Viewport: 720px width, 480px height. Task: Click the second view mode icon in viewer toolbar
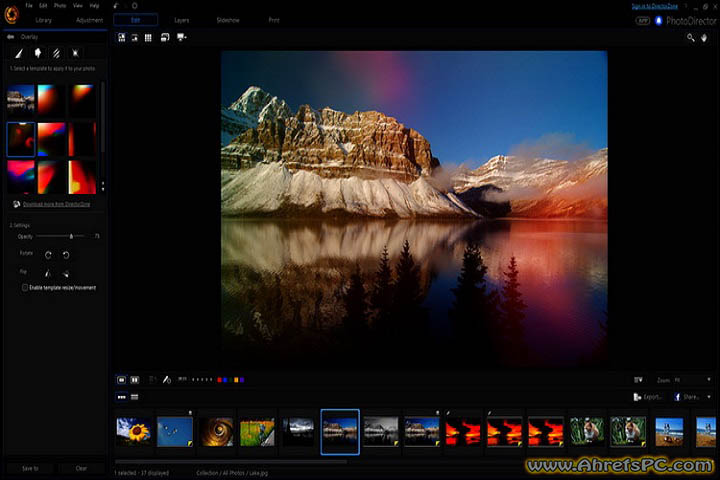(135, 38)
